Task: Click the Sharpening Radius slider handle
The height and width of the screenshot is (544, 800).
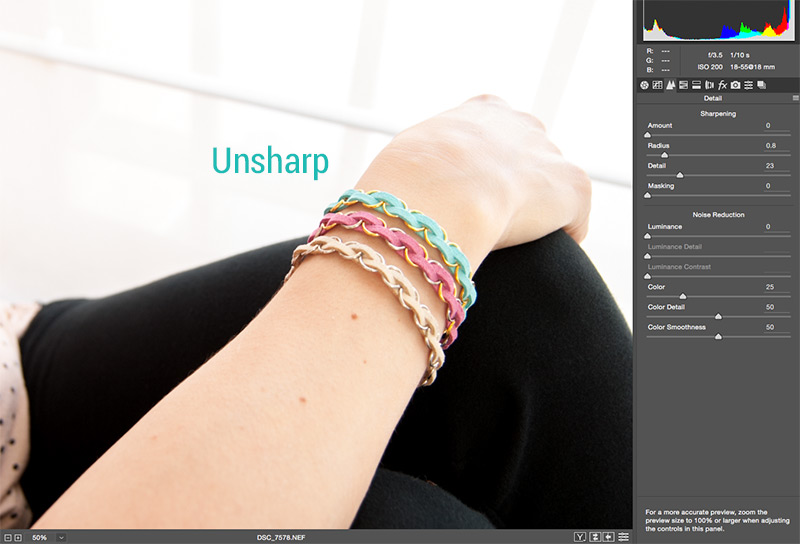Action: pos(664,155)
